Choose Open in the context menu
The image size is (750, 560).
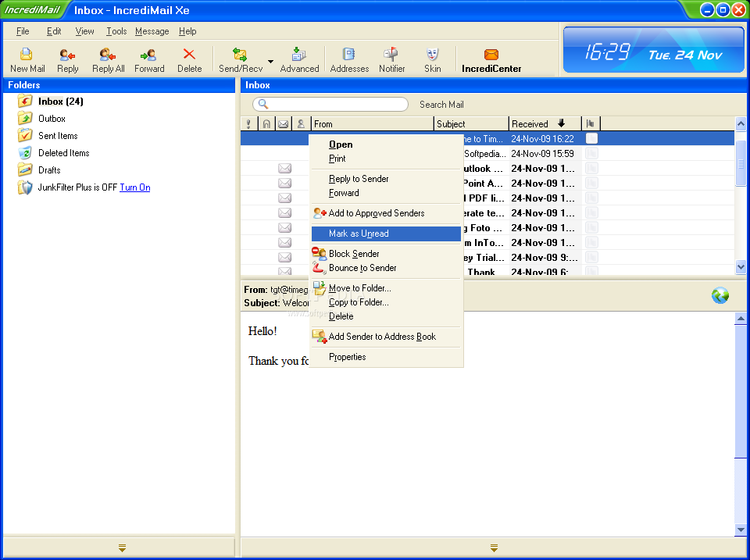[x=386, y=144]
